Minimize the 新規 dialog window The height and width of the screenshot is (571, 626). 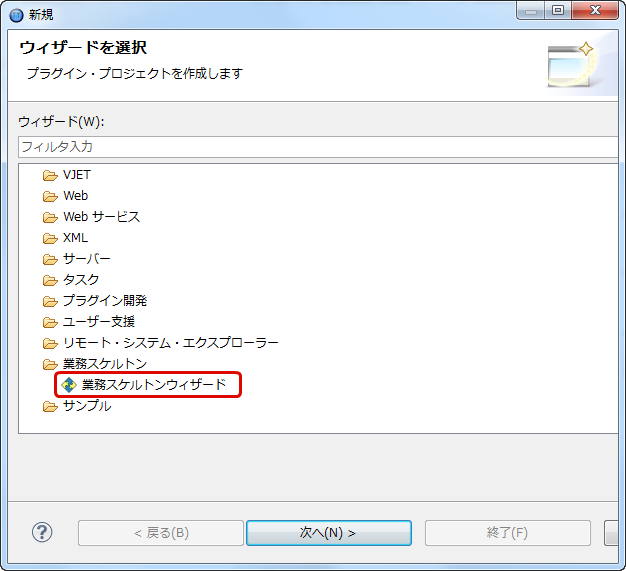(x=531, y=10)
